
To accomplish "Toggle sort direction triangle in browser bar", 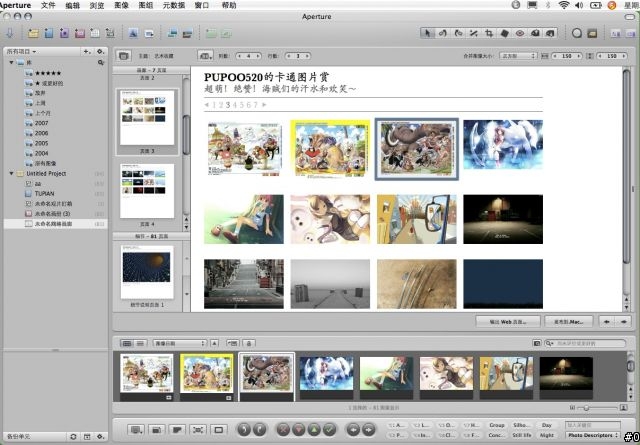I will 215,344.
